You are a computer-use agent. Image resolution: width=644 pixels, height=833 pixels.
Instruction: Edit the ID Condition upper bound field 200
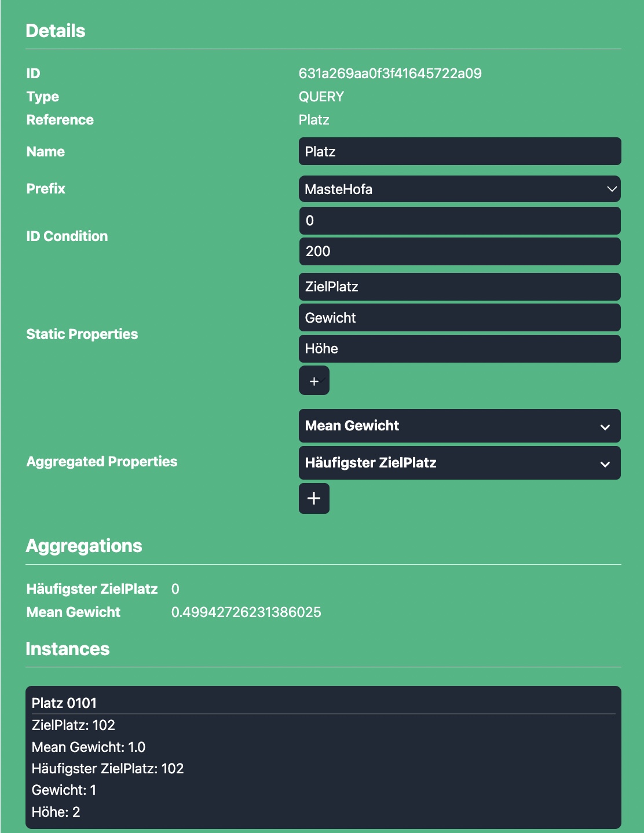pos(460,251)
